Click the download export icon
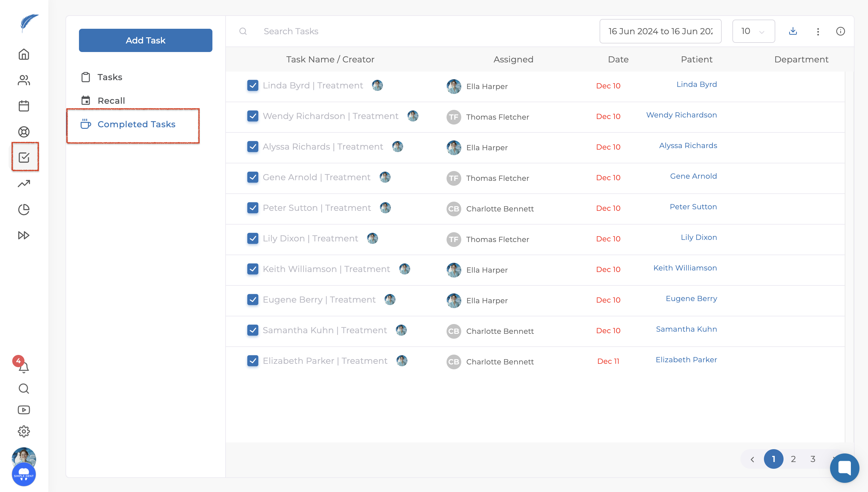The height and width of the screenshot is (492, 868). coord(793,32)
